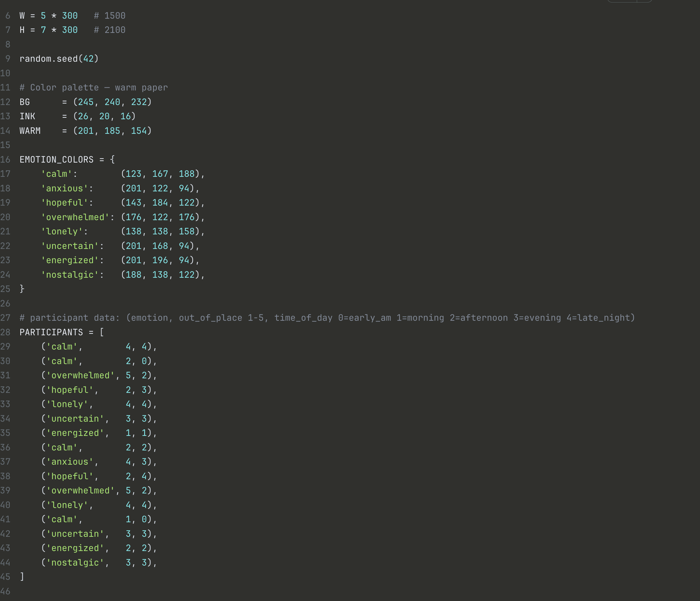Image resolution: width=700 pixels, height=601 pixels.
Task: Click the 'nostalgic' participant entry on line 44
Action: (x=75, y=562)
